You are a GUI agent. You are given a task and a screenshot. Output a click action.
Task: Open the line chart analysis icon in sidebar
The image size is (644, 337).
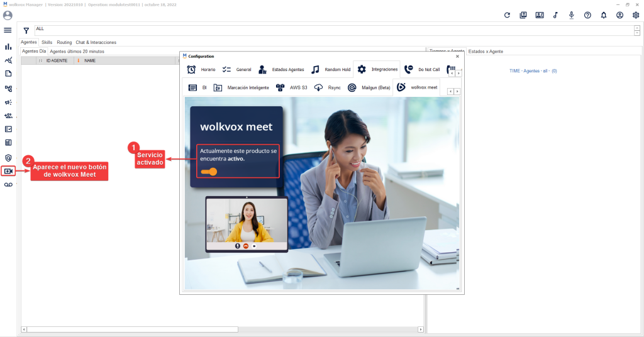click(8, 60)
